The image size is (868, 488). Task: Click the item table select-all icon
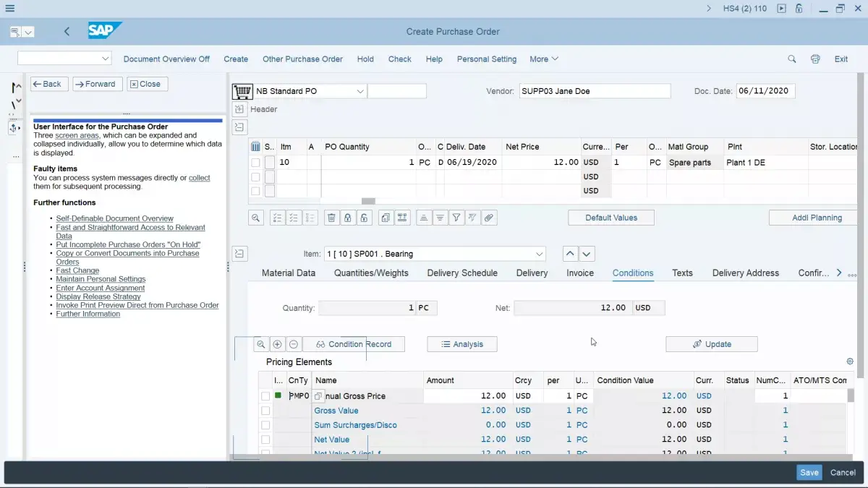(255, 147)
